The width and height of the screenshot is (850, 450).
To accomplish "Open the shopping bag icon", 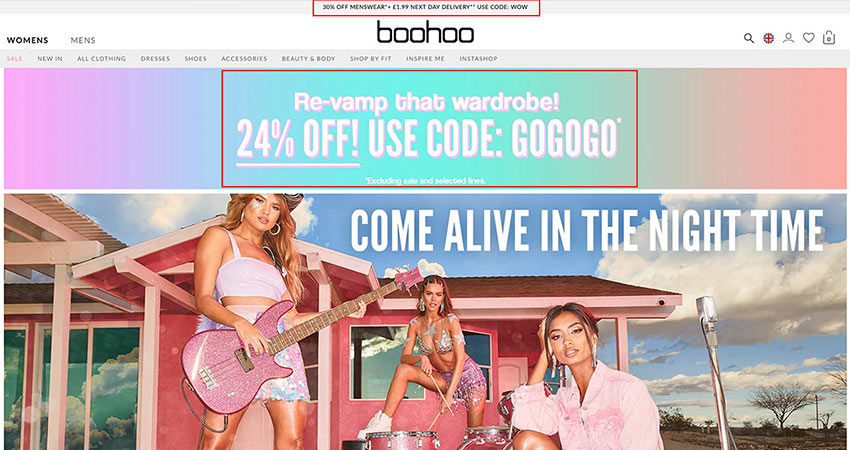I will pyautogui.click(x=829, y=37).
